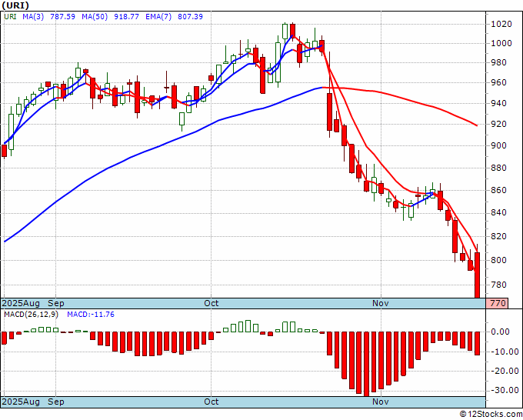This screenshot has height=420, width=523.
Task: Click the 2025Aug label on price chart axis
Action: (21, 303)
